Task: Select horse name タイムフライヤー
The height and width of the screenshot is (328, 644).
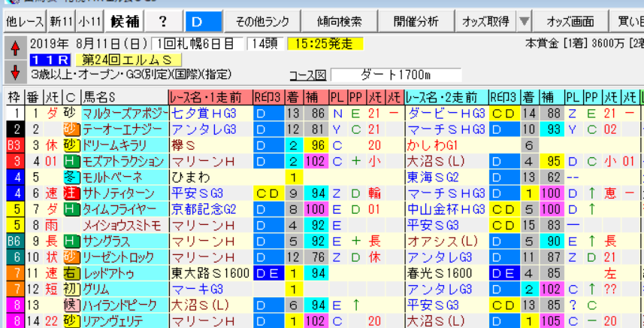Action: 125,210
